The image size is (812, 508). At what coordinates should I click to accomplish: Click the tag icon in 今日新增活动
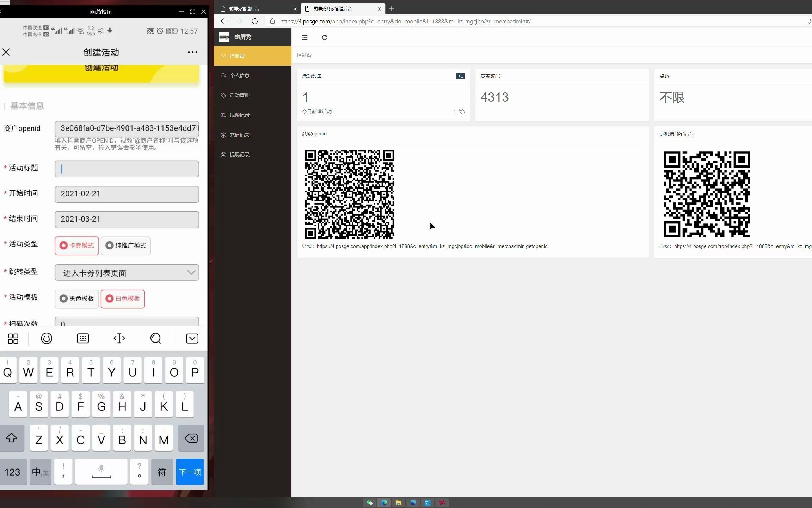tap(462, 111)
